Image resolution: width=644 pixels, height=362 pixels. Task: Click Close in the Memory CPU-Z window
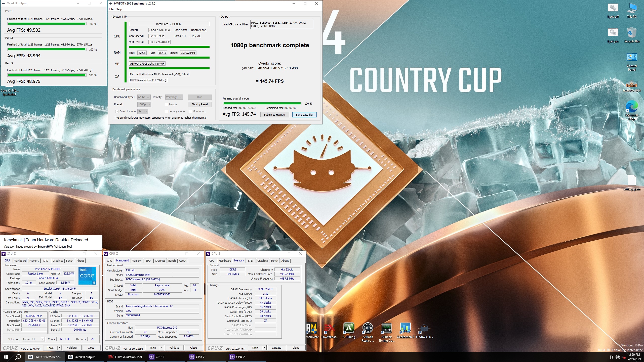[296, 348]
